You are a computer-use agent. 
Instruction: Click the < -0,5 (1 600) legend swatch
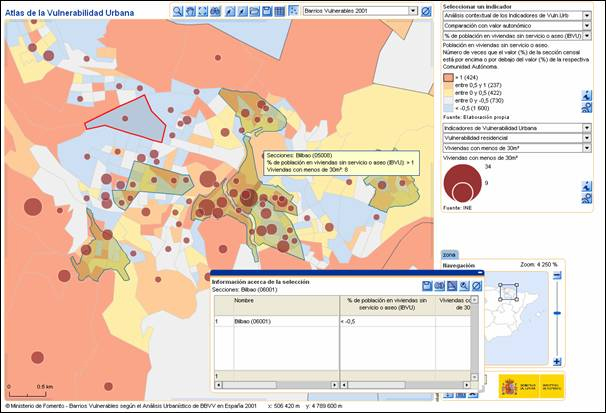[x=448, y=109]
